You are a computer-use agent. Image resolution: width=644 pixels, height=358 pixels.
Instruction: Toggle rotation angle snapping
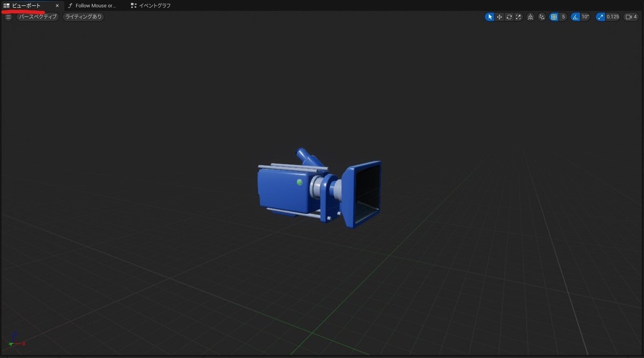click(x=575, y=17)
